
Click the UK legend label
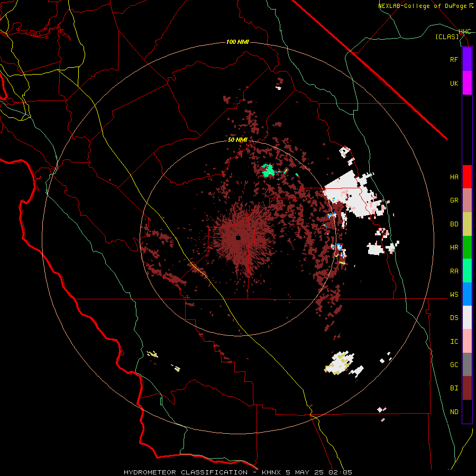(x=454, y=83)
